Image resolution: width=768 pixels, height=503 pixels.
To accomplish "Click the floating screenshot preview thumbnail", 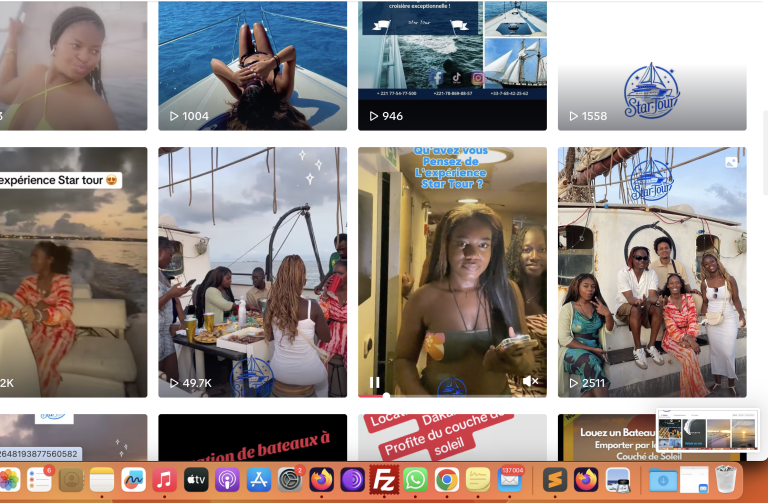I will (x=708, y=432).
